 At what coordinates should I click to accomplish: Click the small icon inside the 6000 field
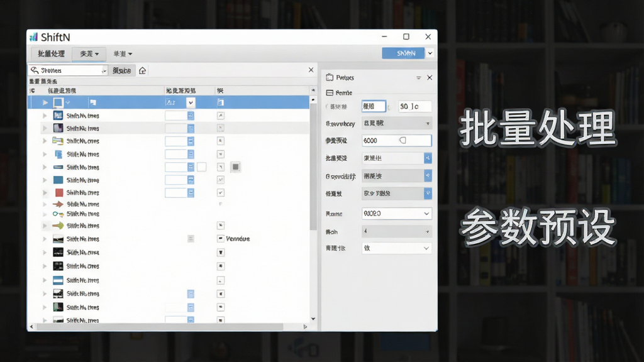coord(403,140)
